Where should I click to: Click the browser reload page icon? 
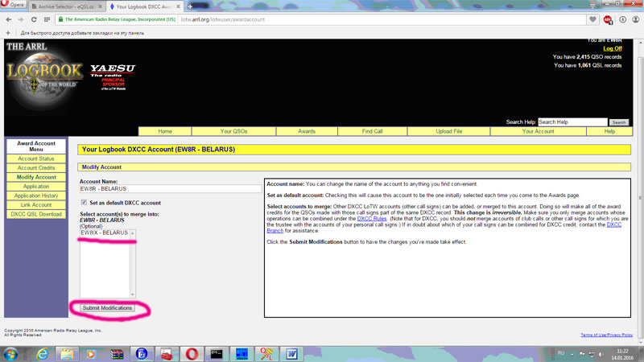coord(34,19)
